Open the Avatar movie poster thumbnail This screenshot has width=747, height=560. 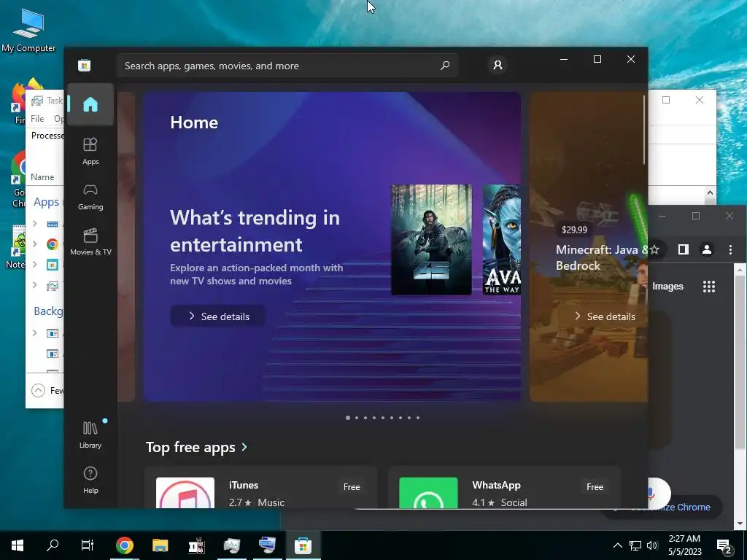pos(501,239)
